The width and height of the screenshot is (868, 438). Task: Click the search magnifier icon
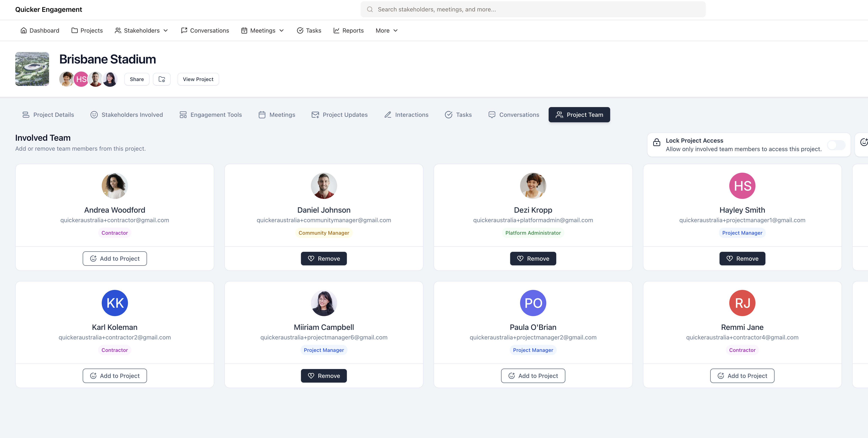pyautogui.click(x=370, y=10)
